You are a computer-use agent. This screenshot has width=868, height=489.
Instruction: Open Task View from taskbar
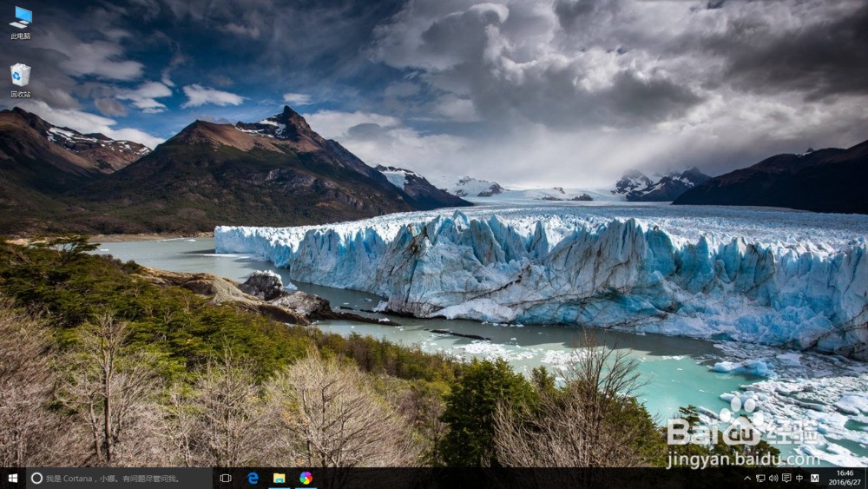coord(226,478)
